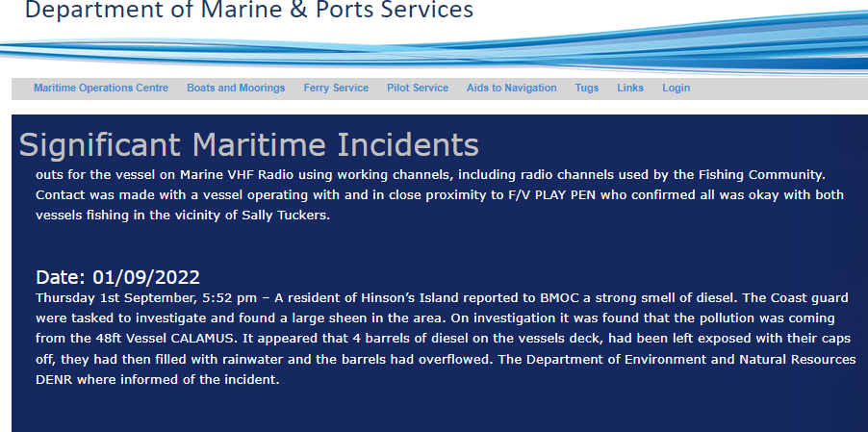Image resolution: width=868 pixels, height=432 pixels.
Task: Go to Boats and Moorings page
Action: (236, 88)
